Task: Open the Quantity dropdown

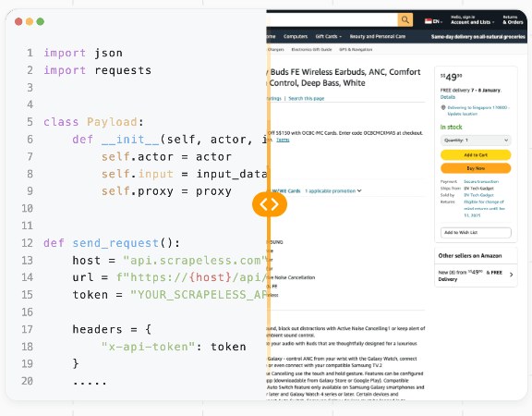Action: (476, 141)
